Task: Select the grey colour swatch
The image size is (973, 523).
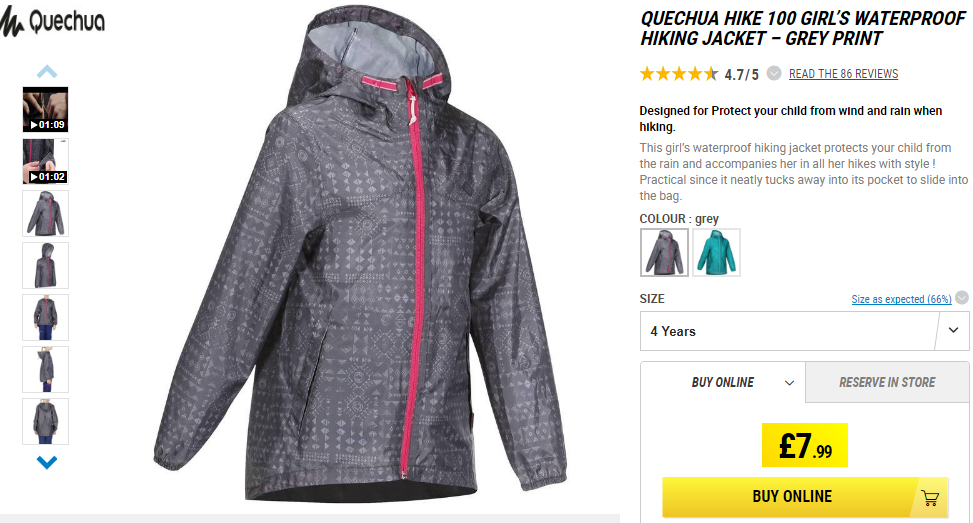Action: tap(664, 253)
